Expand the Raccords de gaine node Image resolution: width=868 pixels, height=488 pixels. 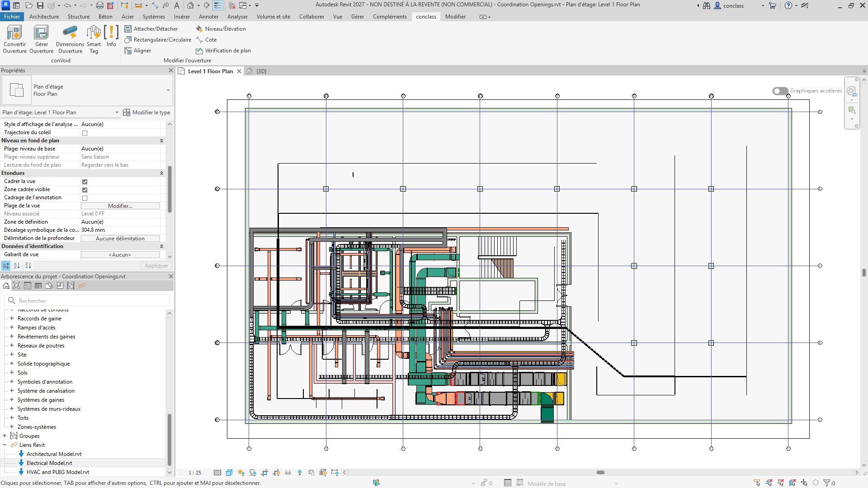pyautogui.click(x=12, y=319)
